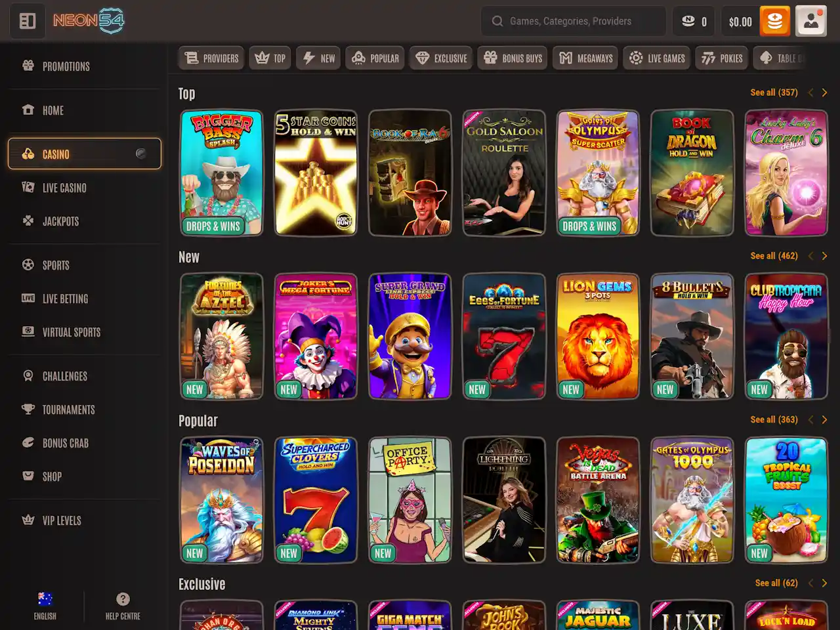840x630 pixels.
Task: Select the Megaways category filter
Action: tap(586, 58)
